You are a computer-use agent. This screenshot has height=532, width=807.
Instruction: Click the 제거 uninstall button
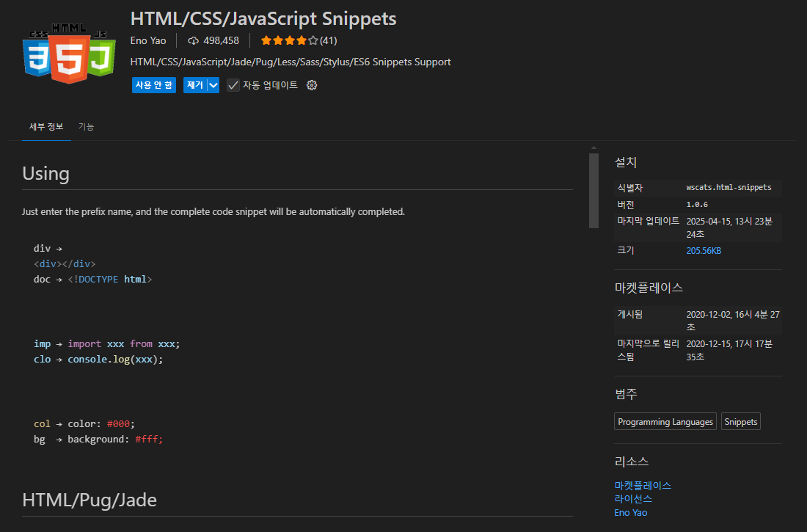195,86
